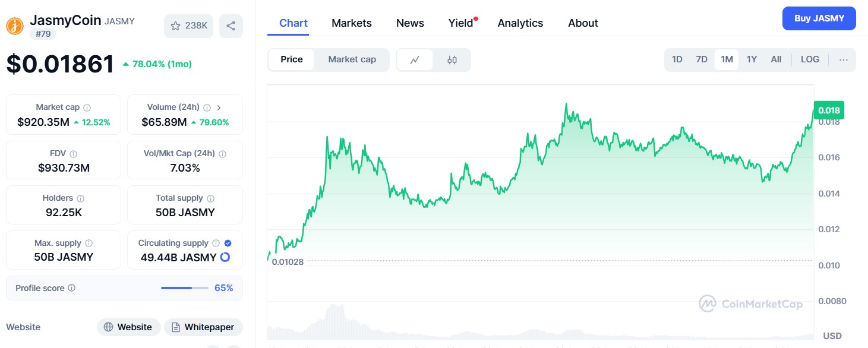Open the three-dot chart options menu
The height and width of the screenshot is (348, 868).
[x=844, y=59]
